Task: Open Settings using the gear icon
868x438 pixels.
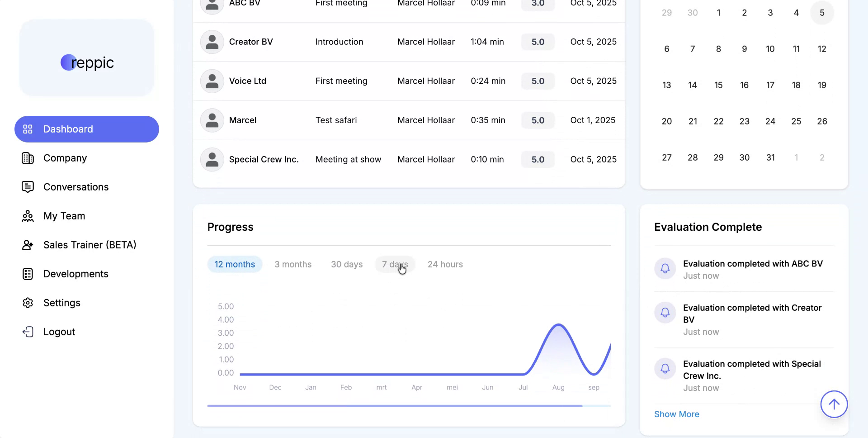Action: coord(28,303)
